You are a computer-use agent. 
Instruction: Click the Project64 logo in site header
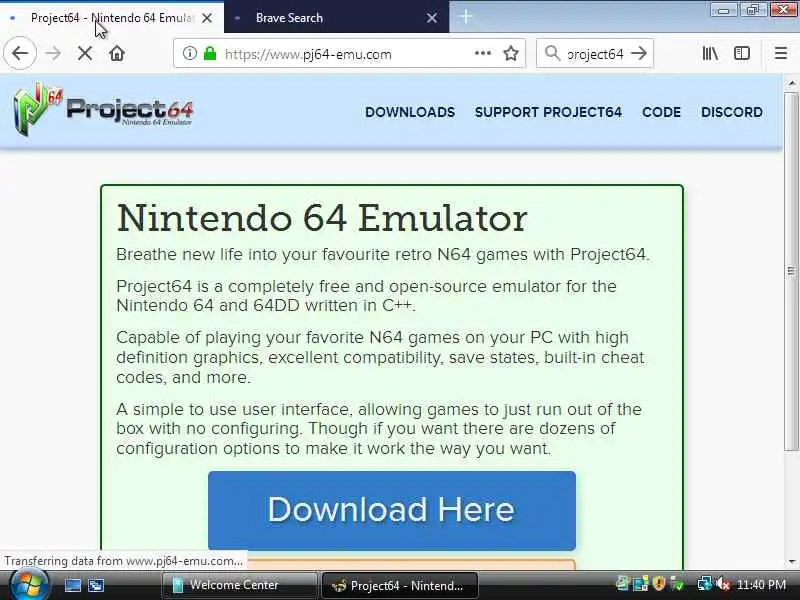click(104, 109)
